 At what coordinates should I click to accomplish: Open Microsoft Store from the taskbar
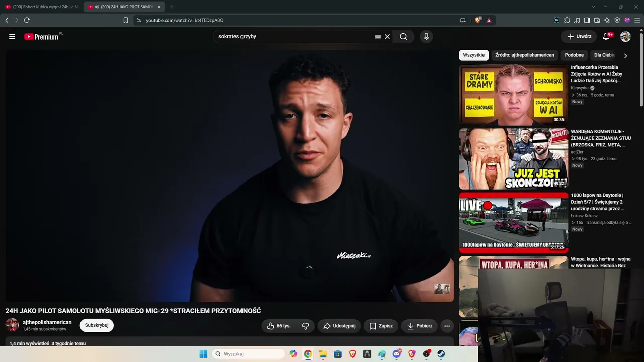point(338,354)
